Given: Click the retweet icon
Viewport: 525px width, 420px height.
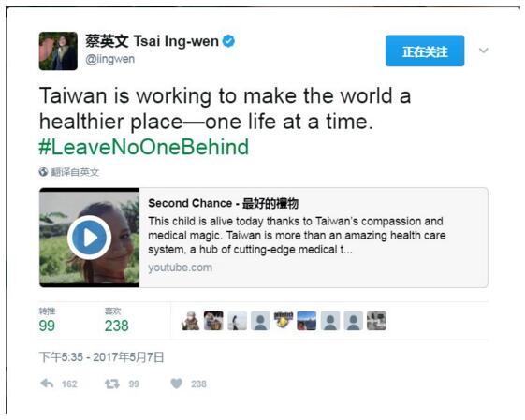Looking at the screenshot, I should coord(111,384).
